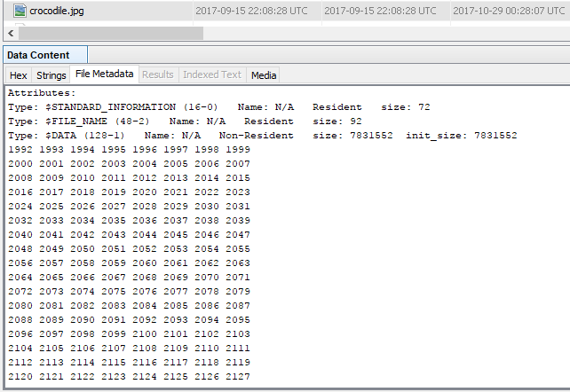Click the $STANDARD_INFORMATION (16-0) attribute line
The image size is (570, 392).
[x=218, y=107]
